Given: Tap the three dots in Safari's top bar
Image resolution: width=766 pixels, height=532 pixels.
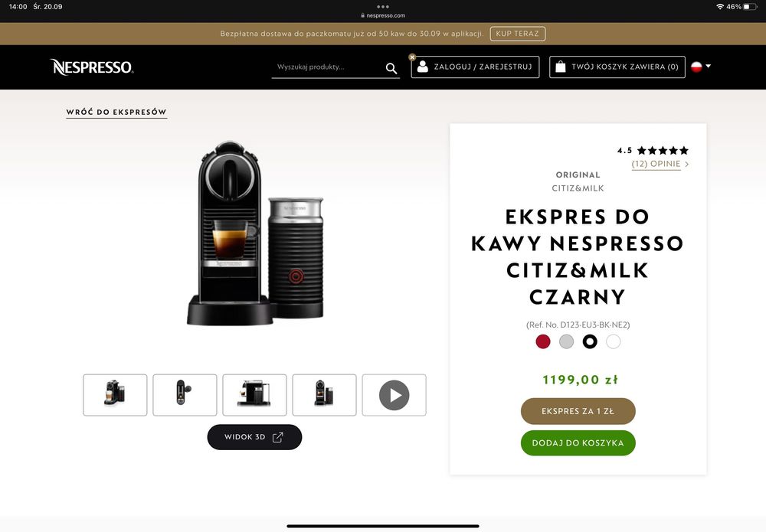Looking at the screenshot, I should tap(383, 7).
